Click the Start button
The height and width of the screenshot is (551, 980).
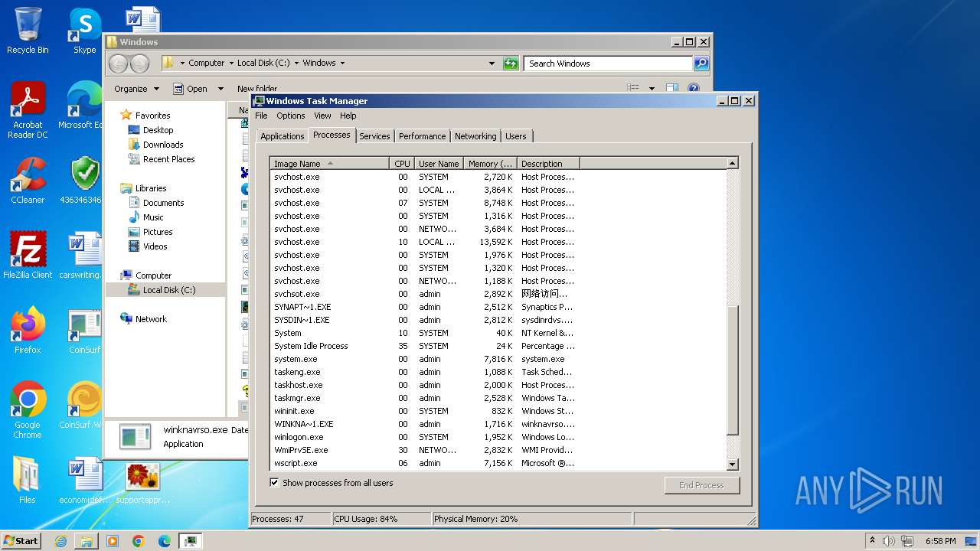click(x=21, y=541)
